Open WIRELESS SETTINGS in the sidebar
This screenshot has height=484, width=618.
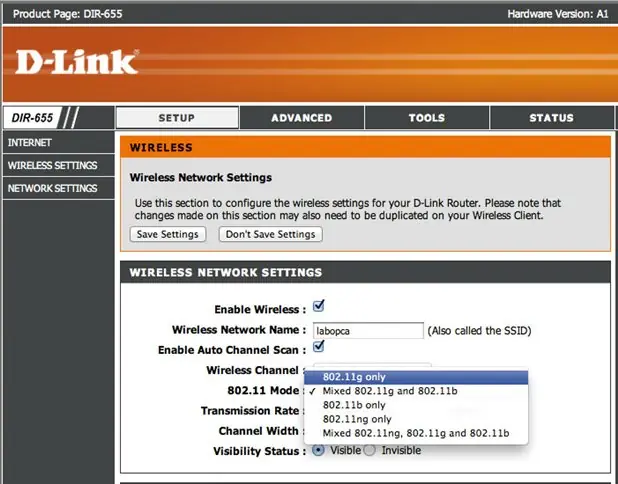(58, 166)
